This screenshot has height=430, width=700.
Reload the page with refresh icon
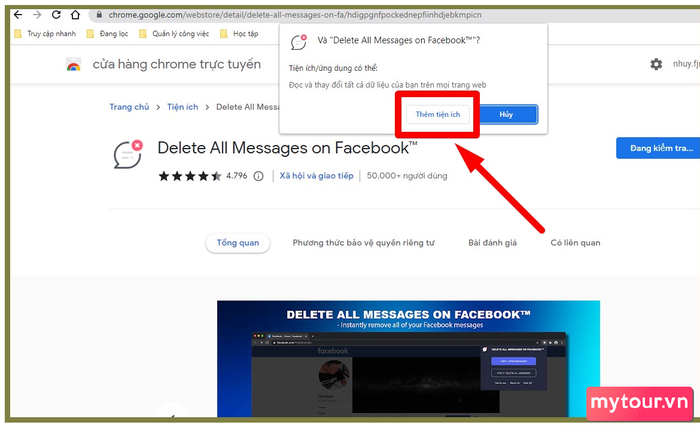[56, 15]
